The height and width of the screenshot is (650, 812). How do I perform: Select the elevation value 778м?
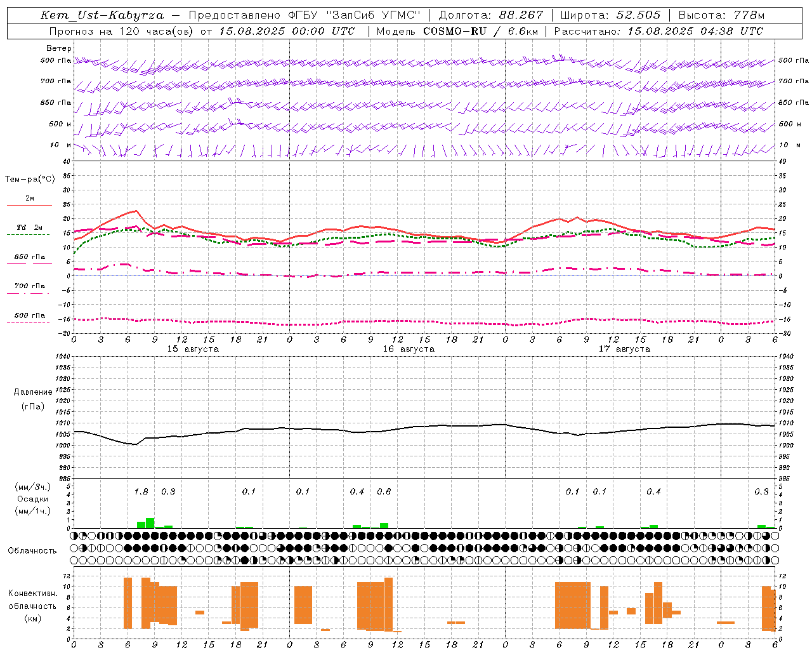tap(749, 15)
